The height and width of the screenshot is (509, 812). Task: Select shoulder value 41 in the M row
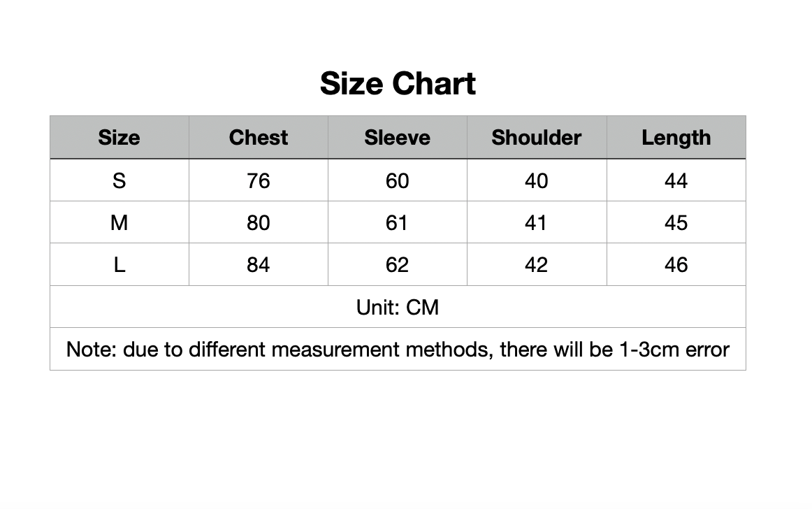(536, 223)
